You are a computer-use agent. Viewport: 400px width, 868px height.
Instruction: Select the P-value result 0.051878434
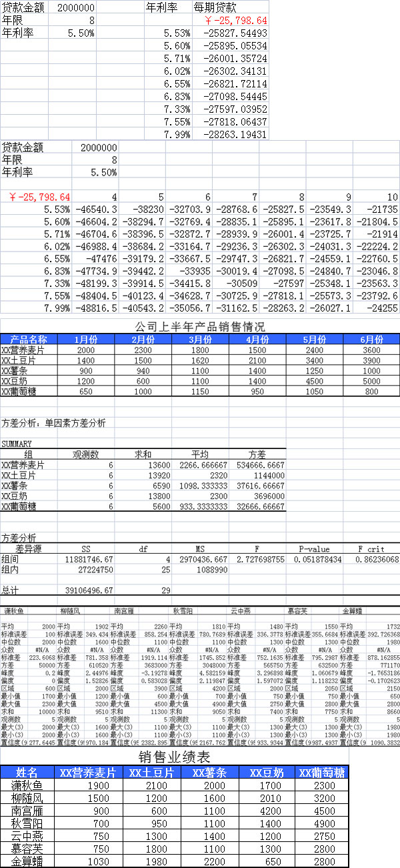[315, 559]
